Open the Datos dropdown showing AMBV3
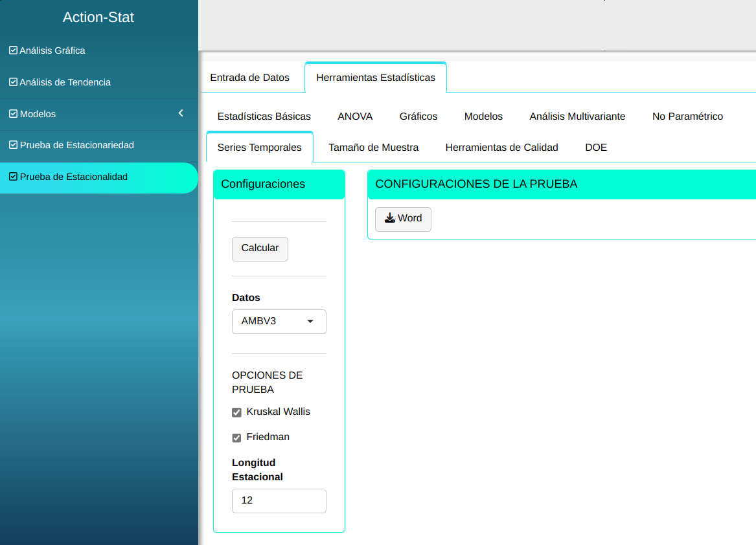 (279, 322)
